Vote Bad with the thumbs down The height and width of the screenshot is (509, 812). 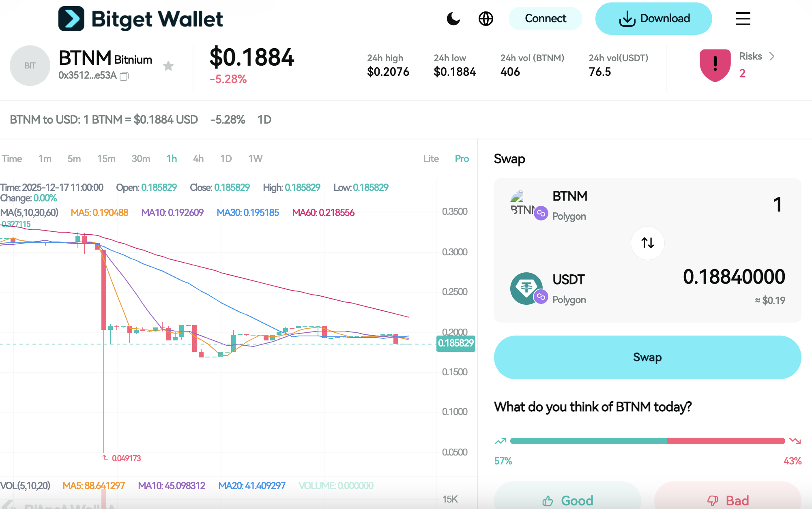728,500
